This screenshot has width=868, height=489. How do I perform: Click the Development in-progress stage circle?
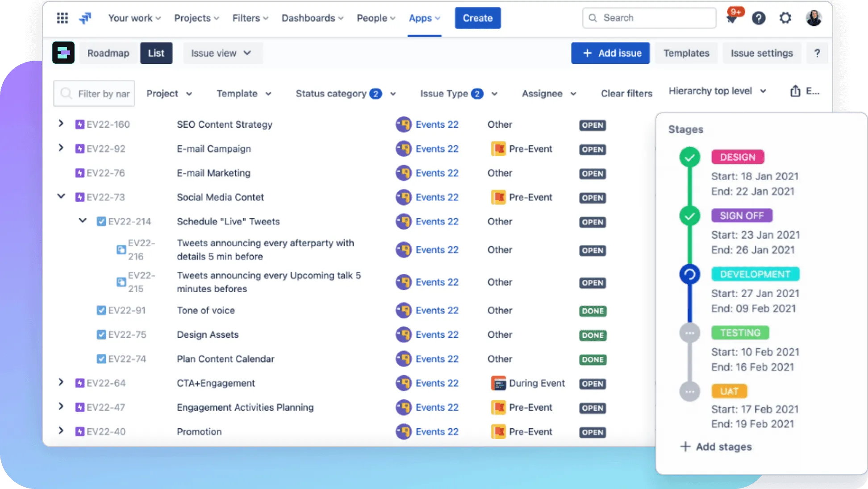pyautogui.click(x=689, y=274)
